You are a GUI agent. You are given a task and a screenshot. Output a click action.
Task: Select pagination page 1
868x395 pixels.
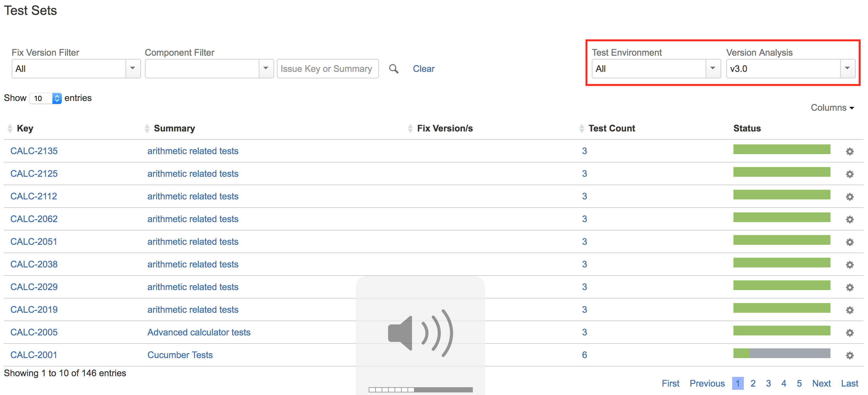738,384
